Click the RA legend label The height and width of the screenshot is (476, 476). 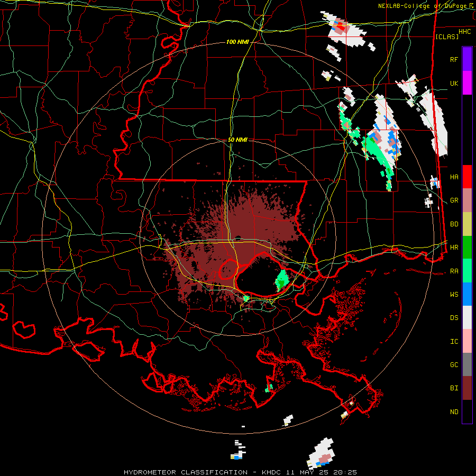tap(454, 271)
